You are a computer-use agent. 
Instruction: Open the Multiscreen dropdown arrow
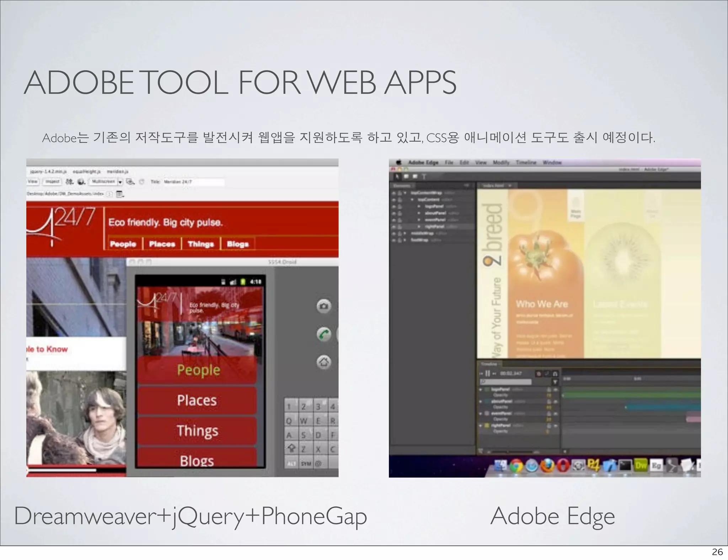120,182
